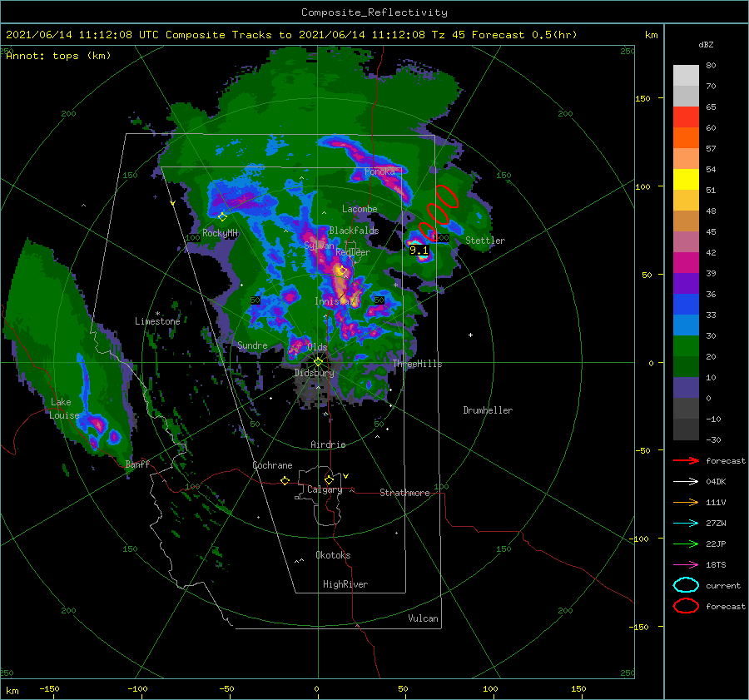Image resolution: width=749 pixels, height=700 pixels.
Task: Click the dBZ scale heading
Action: tap(706, 44)
